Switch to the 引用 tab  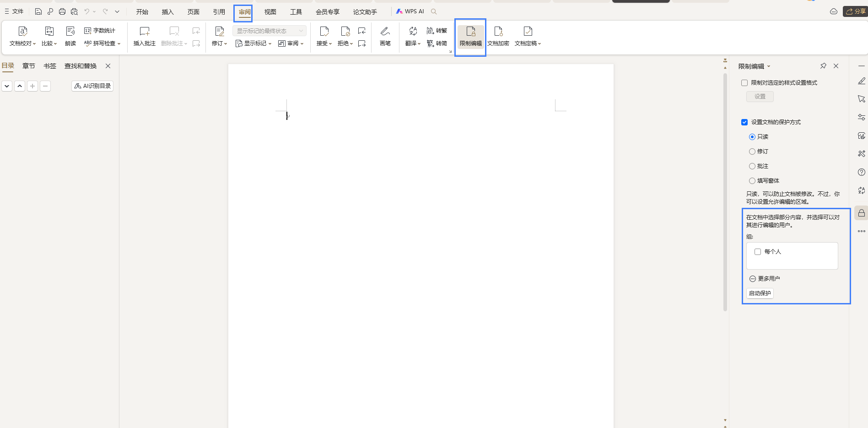coord(219,12)
